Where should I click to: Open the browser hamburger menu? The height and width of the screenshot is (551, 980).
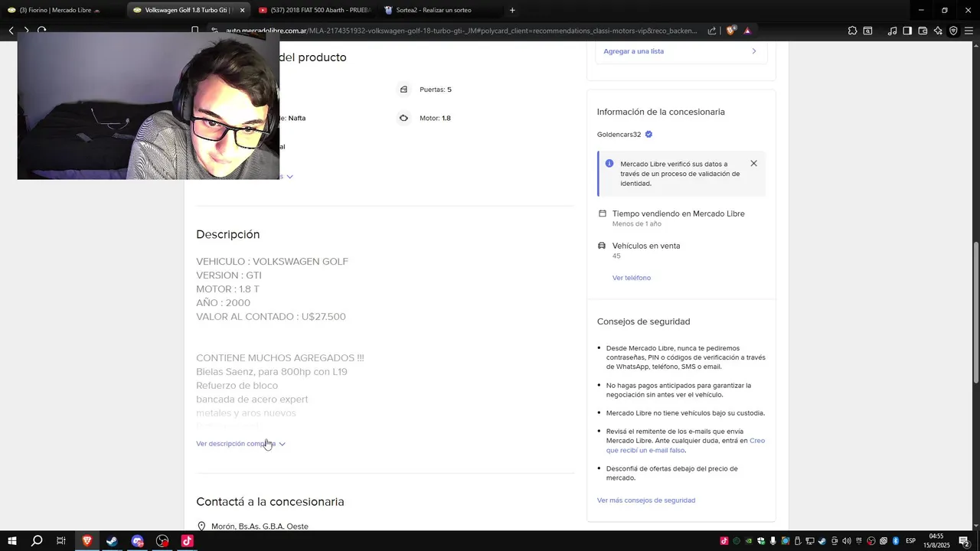pyautogui.click(x=969, y=31)
